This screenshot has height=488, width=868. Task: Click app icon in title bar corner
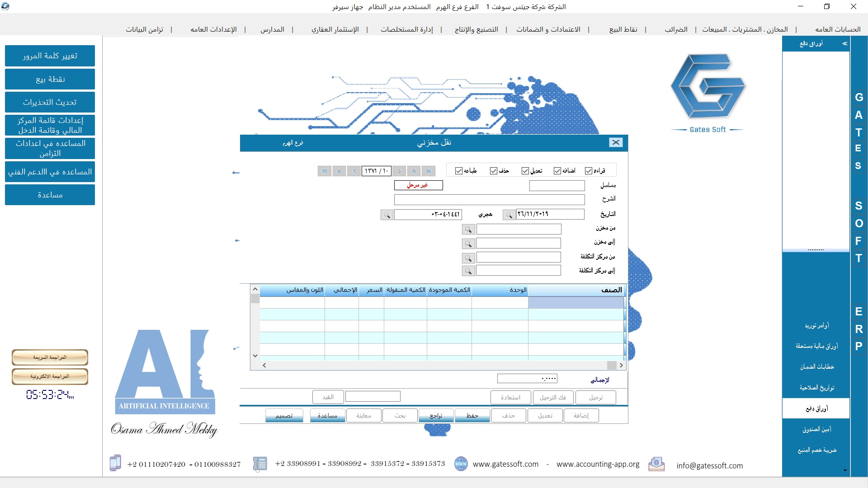[x=5, y=6]
